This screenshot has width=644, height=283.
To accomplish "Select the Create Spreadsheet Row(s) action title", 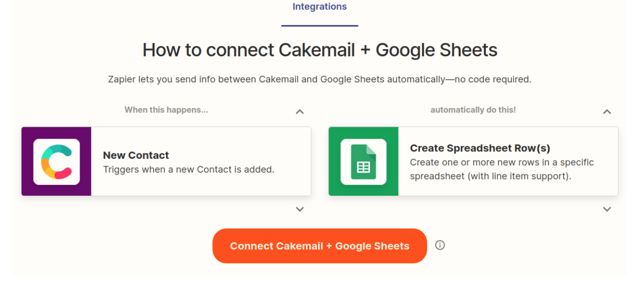I will tap(480, 148).
